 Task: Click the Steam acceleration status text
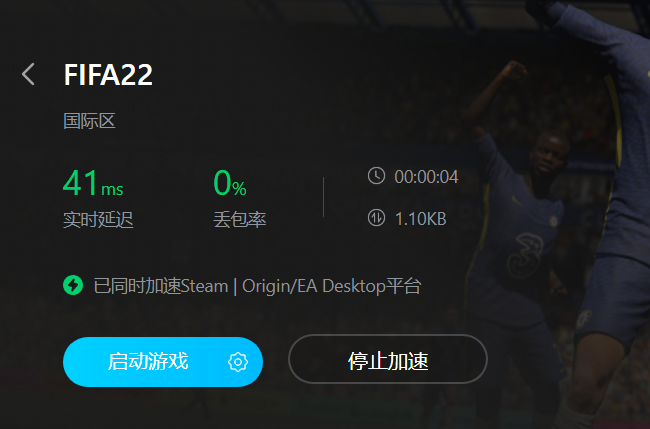[161, 286]
